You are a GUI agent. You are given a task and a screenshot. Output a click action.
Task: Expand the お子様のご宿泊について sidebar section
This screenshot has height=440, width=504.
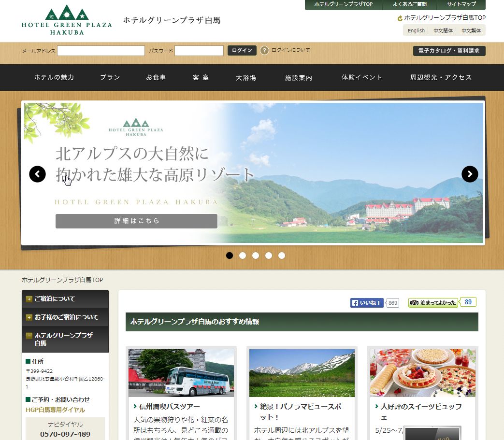click(x=29, y=317)
